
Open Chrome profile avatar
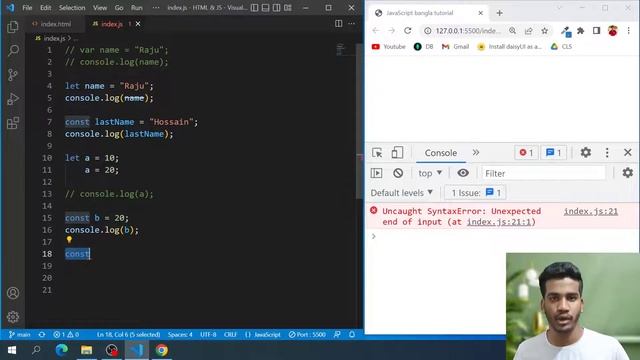pyautogui.click(x=613, y=31)
